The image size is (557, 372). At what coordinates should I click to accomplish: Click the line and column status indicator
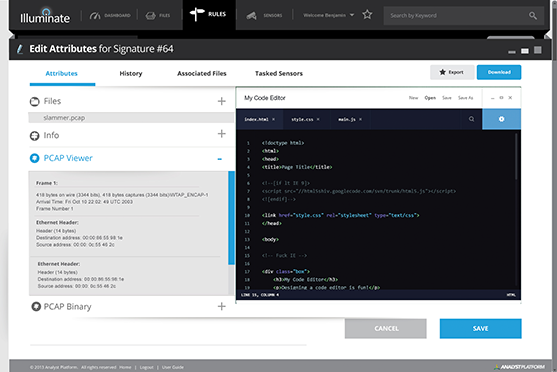(x=260, y=295)
